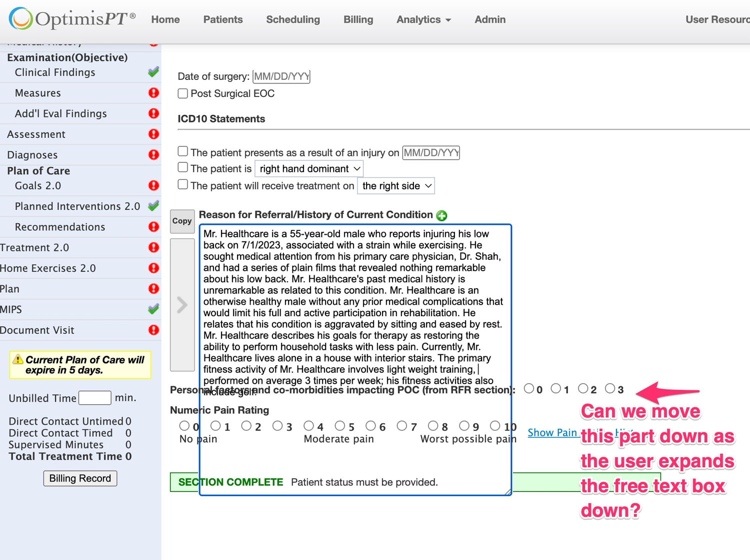
Task: Click the green plus icon beside Reason for Referral
Action: (x=441, y=215)
